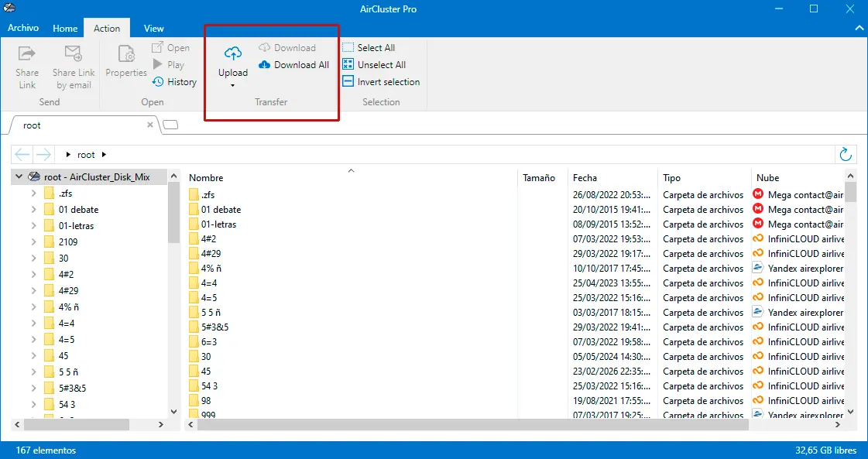
Task: Collapse root - AirCluster_Disk_Mix node
Action: (19, 177)
